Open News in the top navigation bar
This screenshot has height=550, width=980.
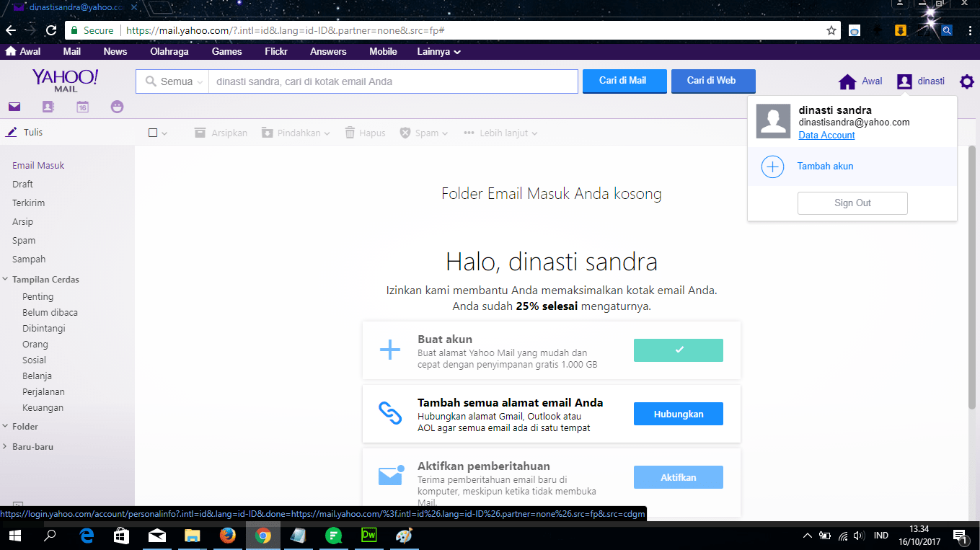[115, 52]
